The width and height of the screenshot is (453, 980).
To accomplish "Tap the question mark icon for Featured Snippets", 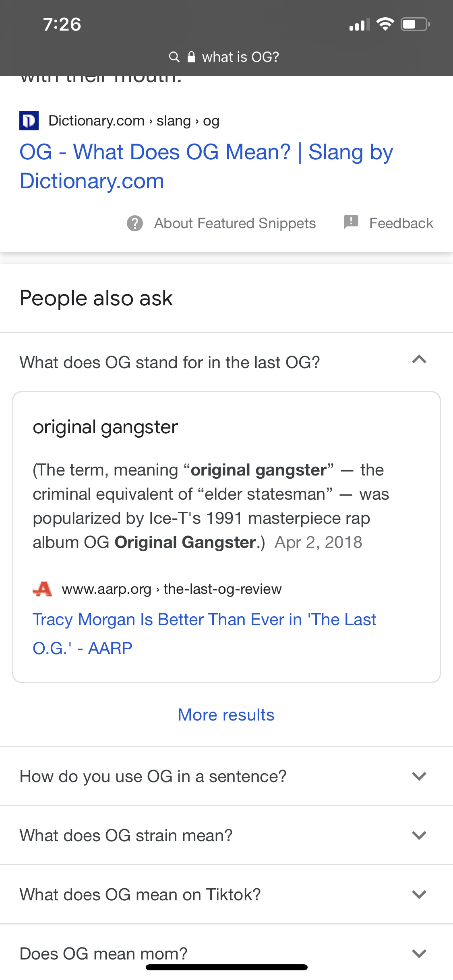I will click(x=135, y=223).
